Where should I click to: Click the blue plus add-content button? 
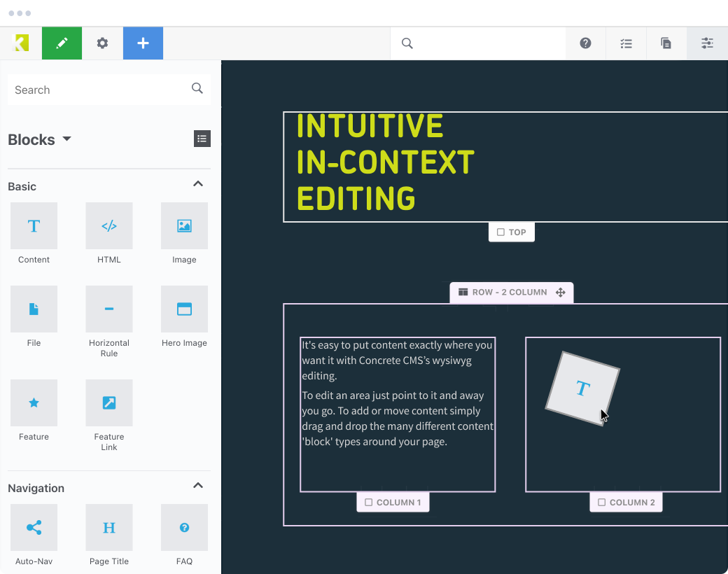tap(143, 43)
